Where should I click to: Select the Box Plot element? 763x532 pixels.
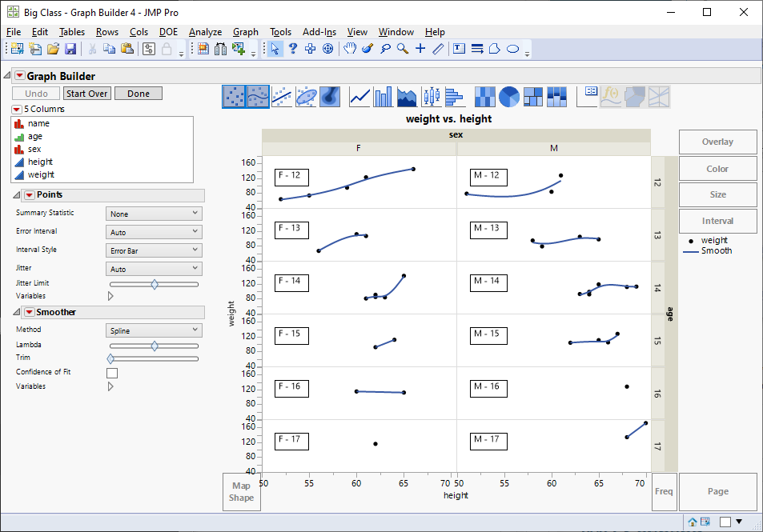click(431, 96)
